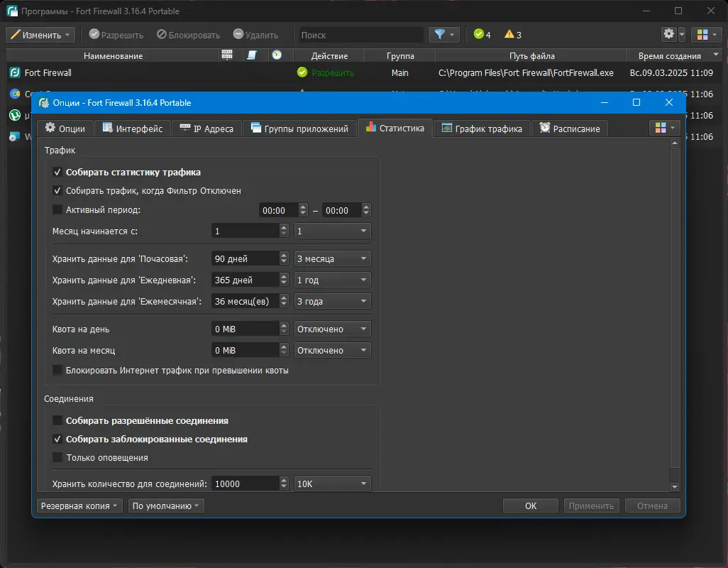The width and height of the screenshot is (728, 568).
Task: Maximize the Опции dialog window
Action: coord(636,103)
